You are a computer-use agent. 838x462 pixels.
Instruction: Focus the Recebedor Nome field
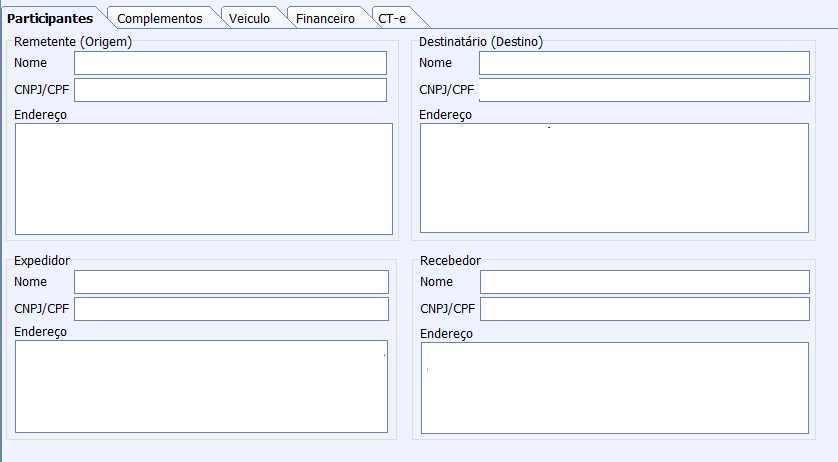tap(645, 282)
